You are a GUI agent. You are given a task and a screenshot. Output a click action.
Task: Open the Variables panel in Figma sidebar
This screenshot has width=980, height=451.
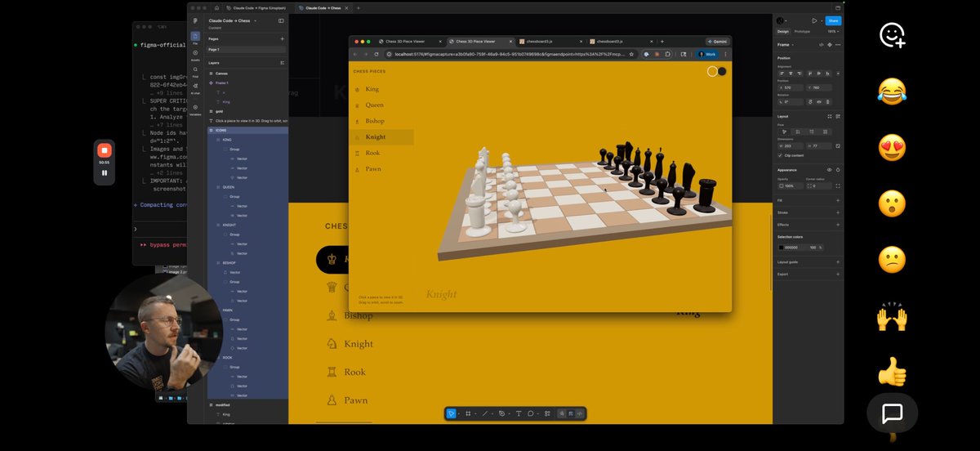click(x=195, y=110)
